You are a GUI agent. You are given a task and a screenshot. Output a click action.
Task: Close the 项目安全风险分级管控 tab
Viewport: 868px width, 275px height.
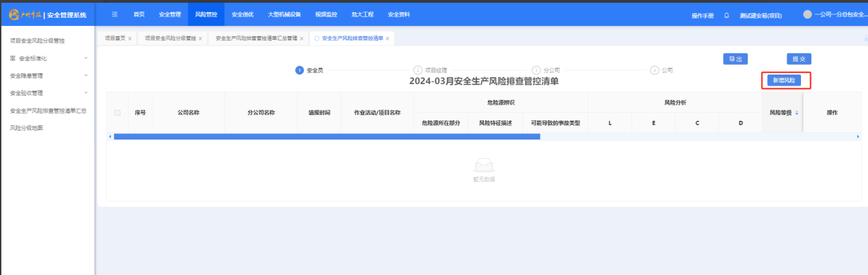[x=200, y=39]
